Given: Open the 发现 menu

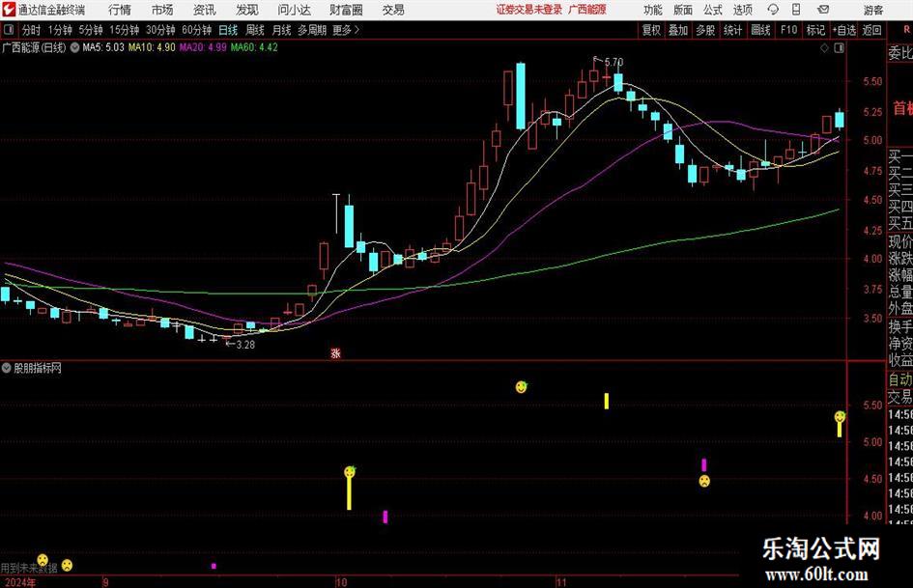Looking at the screenshot, I should pos(247,10).
